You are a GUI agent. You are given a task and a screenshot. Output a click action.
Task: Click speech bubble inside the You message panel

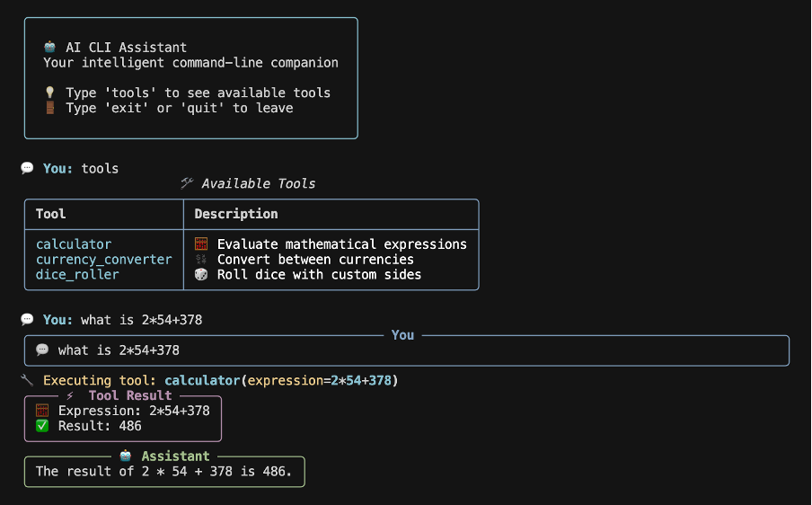click(x=42, y=350)
